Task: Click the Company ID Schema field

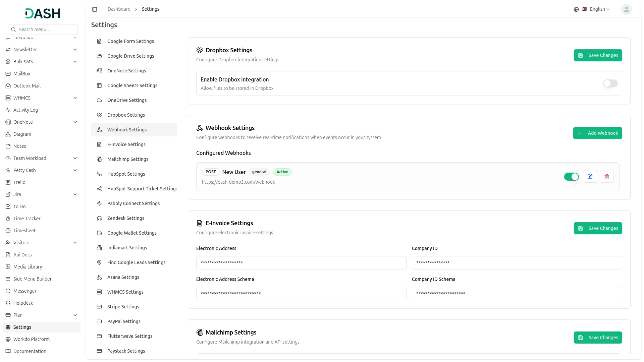Action: [x=517, y=294]
